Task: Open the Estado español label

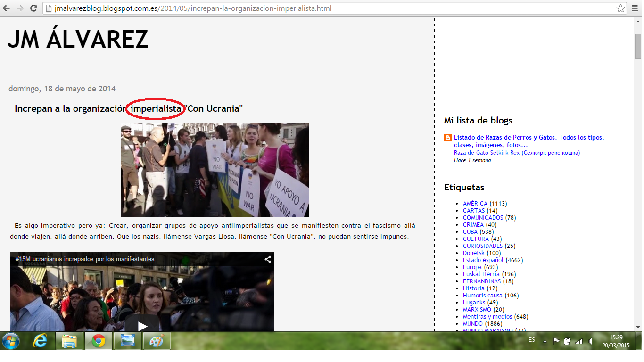Action: point(483,260)
